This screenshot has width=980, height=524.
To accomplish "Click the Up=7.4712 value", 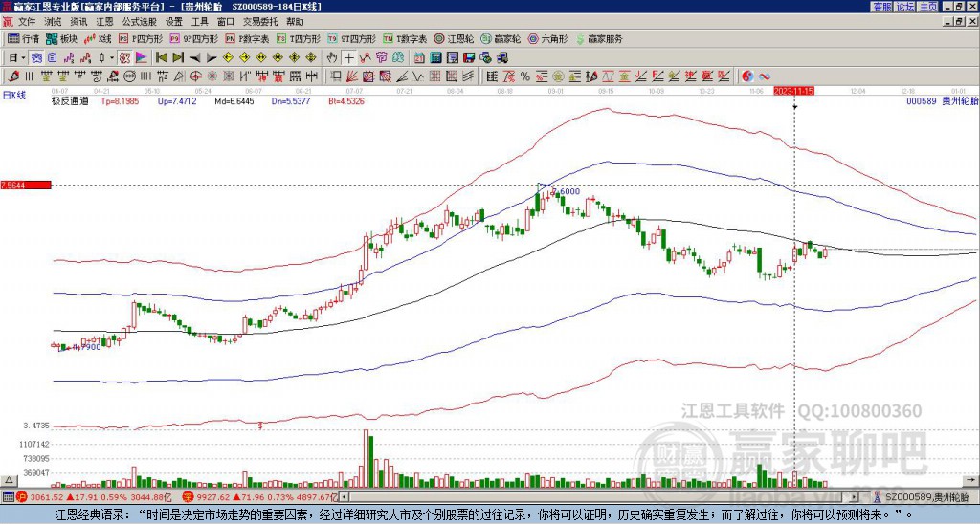I will click(177, 100).
